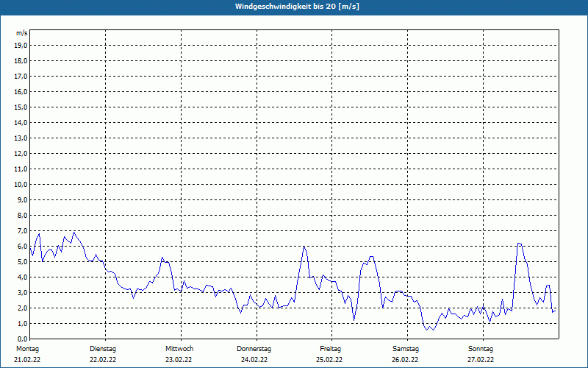The image size is (588, 368).
Task: Click the 'Freitag' day label
Action: pos(330,349)
